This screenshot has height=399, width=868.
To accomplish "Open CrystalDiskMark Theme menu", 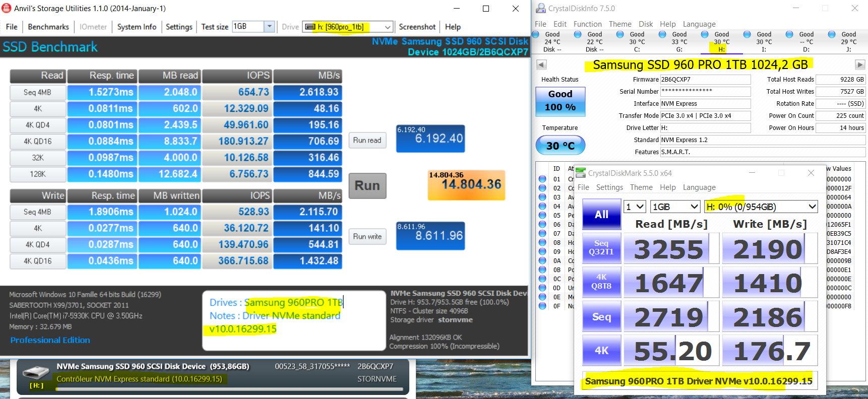I will click(641, 187).
